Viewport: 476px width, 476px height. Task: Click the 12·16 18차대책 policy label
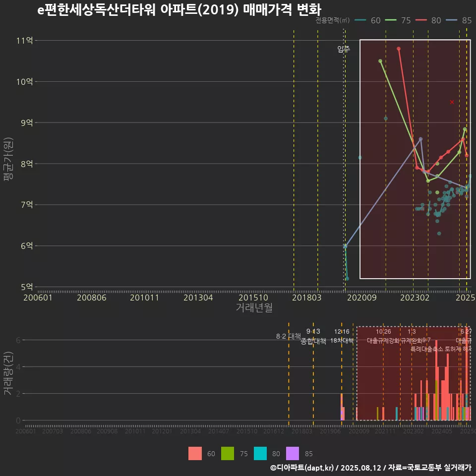click(x=342, y=336)
